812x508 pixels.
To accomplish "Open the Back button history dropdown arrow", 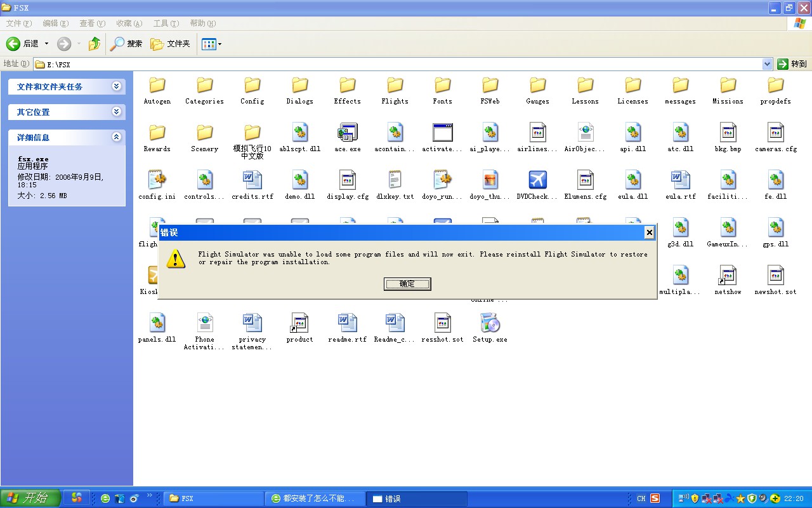I will pyautogui.click(x=46, y=44).
